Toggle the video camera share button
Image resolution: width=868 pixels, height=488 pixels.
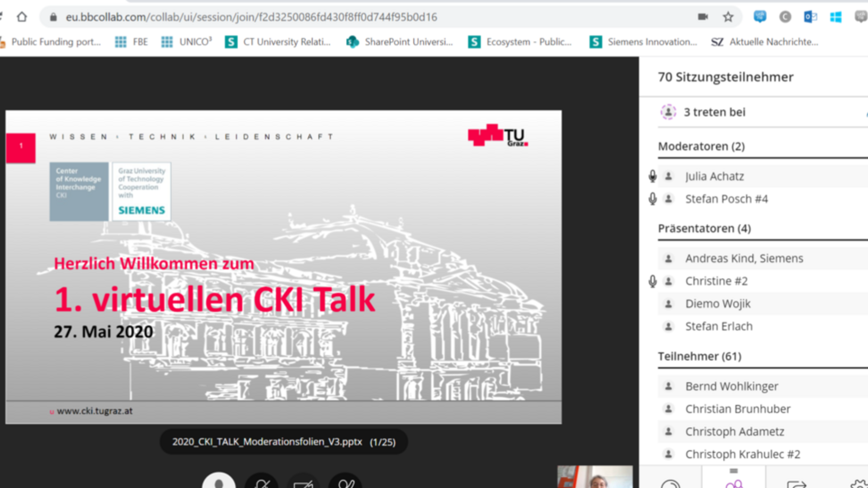coord(303,481)
